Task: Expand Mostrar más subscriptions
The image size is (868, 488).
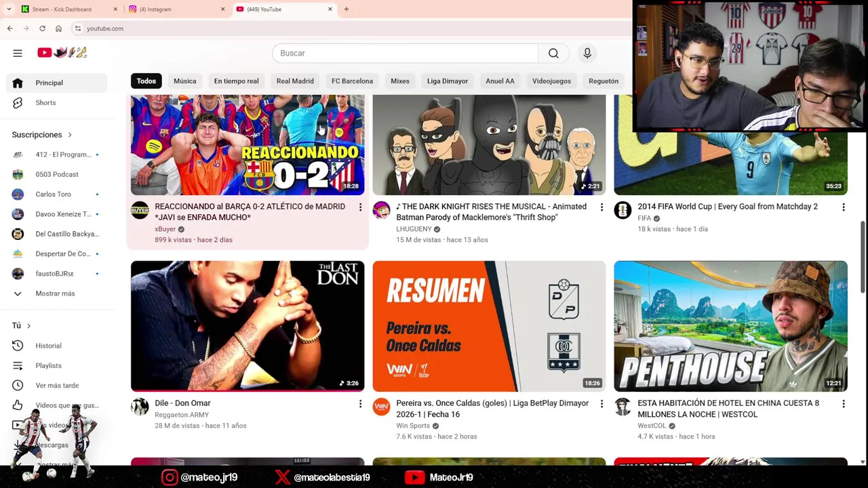Action: click(57, 293)
